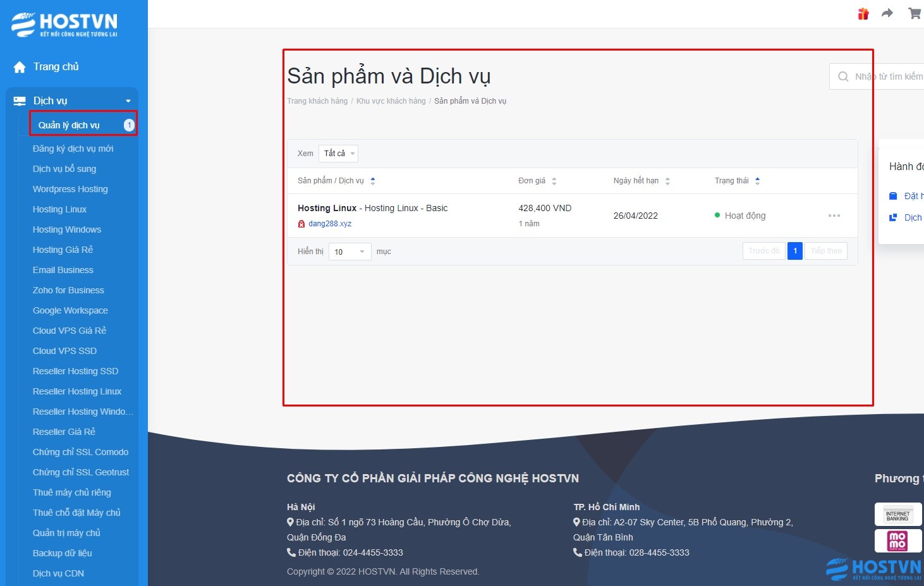Image resolution: width=924 pixels, height=586 pixels.
Task: Open Thuê chỗ đặt Máy chủ menu item
Action: [x=76, y=513]
